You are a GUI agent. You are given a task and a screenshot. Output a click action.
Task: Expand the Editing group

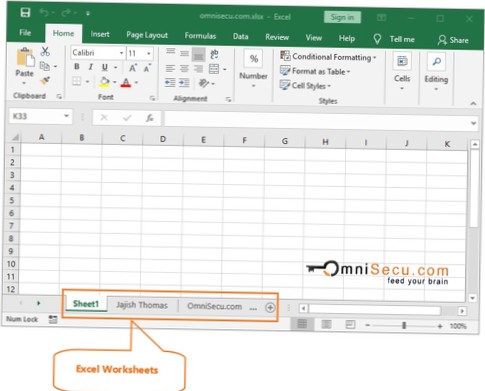click(x=436, y=72)
